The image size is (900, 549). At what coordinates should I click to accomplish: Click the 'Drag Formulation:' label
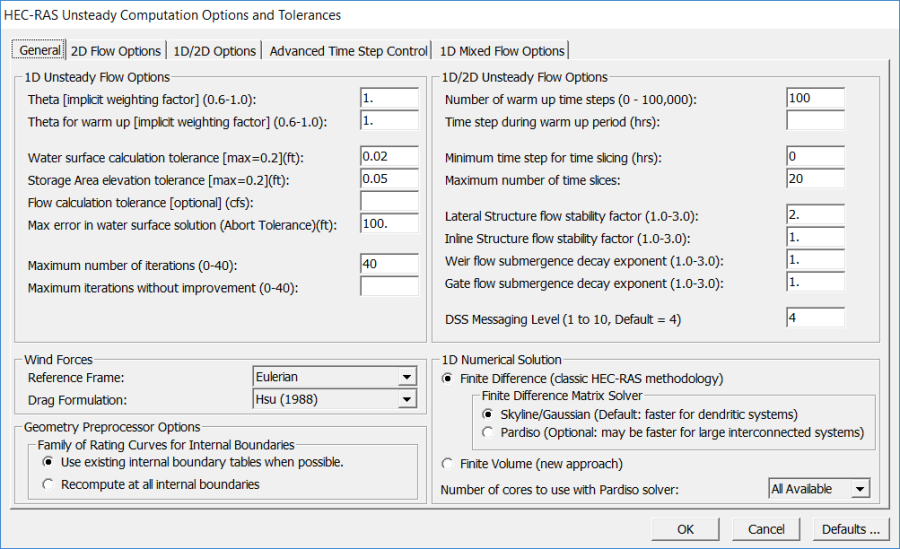(77, 400)
